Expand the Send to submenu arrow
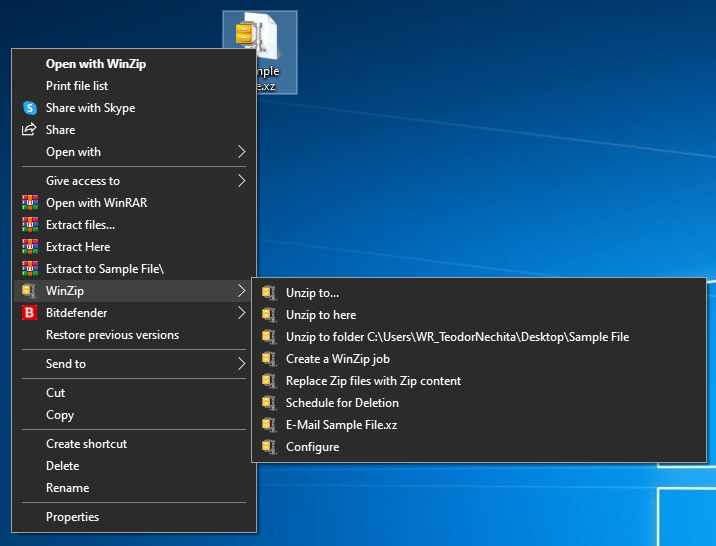Screen dimensions: 716x546 (x=241, y=364)
